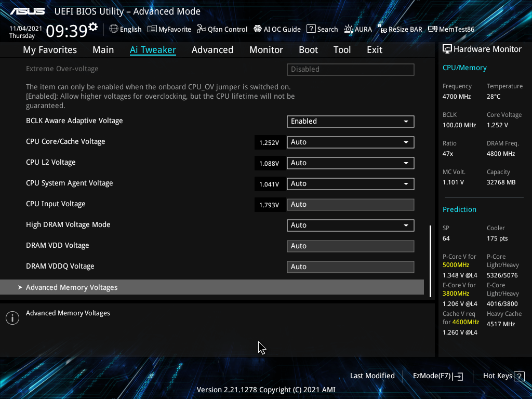
Task: Open the Tool tab
Action: pyautogui.click(x=342, y=50)
